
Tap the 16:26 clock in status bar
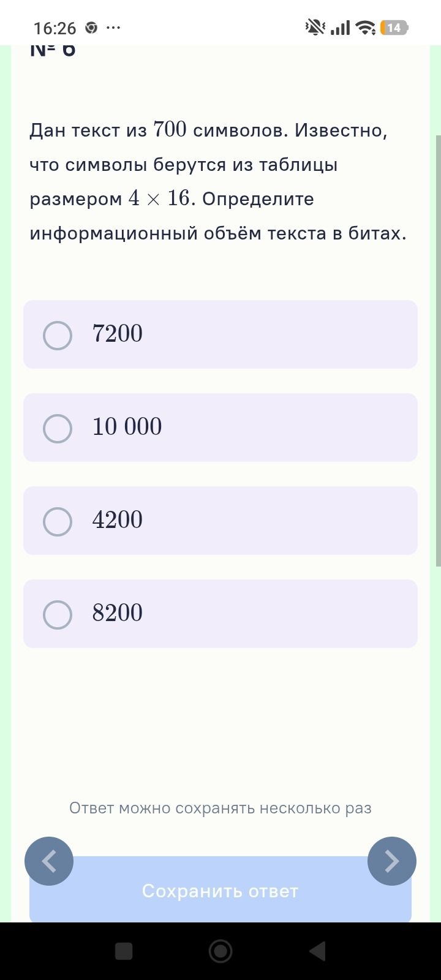coord(55,28)
